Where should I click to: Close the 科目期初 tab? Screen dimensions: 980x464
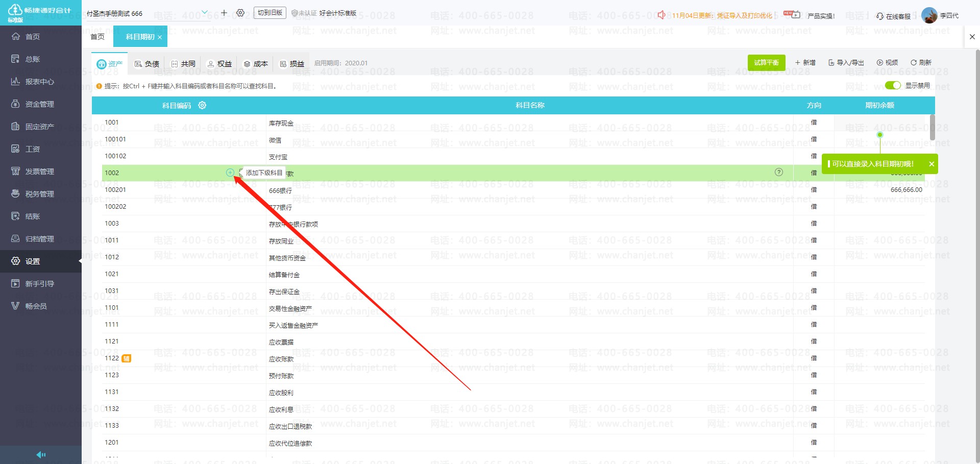[160, 37]
